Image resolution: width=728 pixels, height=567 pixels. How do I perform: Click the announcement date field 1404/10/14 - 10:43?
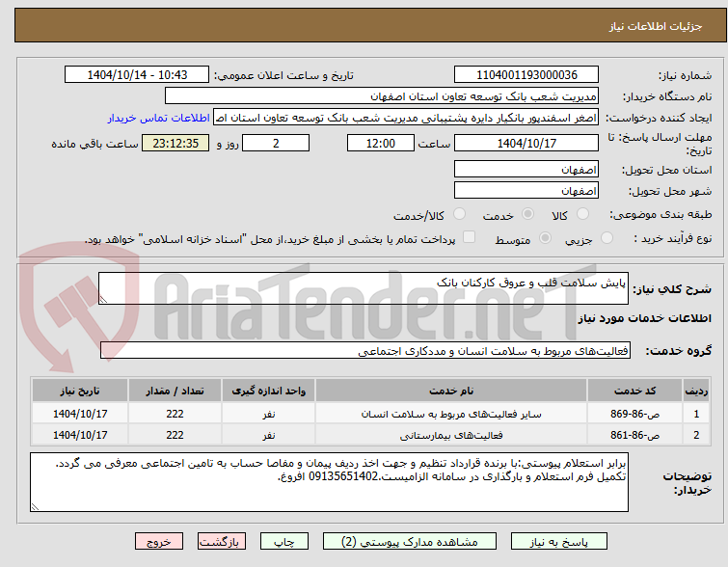click(x=137, y=75)
